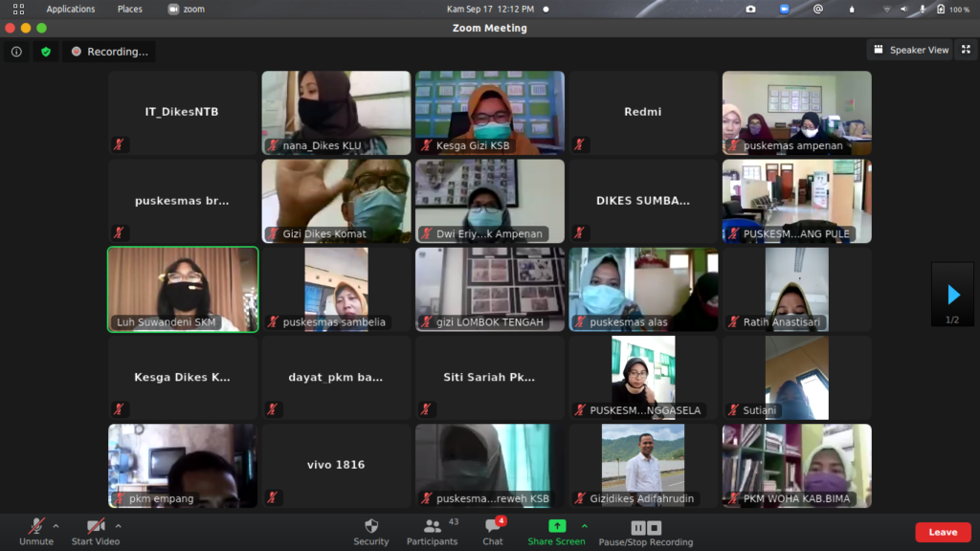
Task: Leave the meeting
Action: (x=942, y=532)
